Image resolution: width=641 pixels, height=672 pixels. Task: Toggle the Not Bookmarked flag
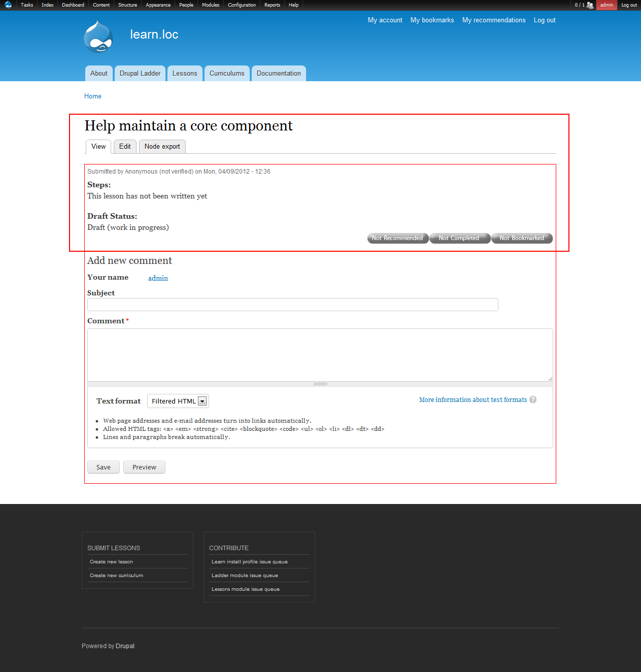click(522, 238)
